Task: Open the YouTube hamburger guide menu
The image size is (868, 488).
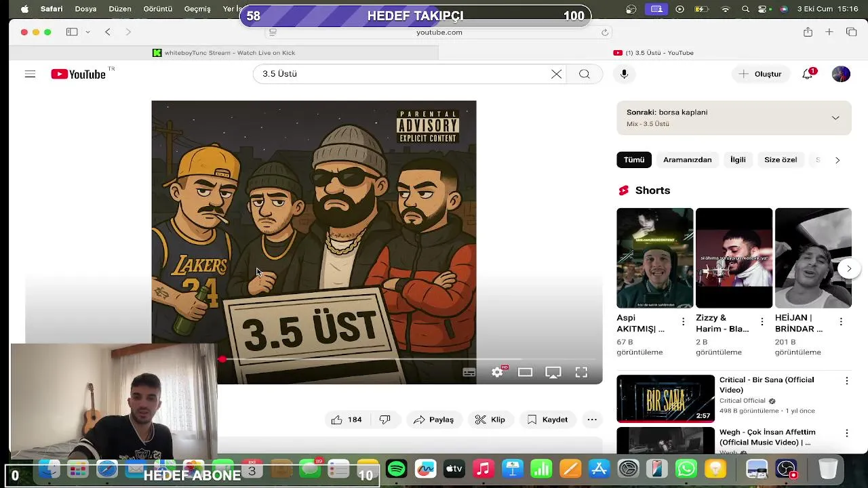Action: pos(30,74)
